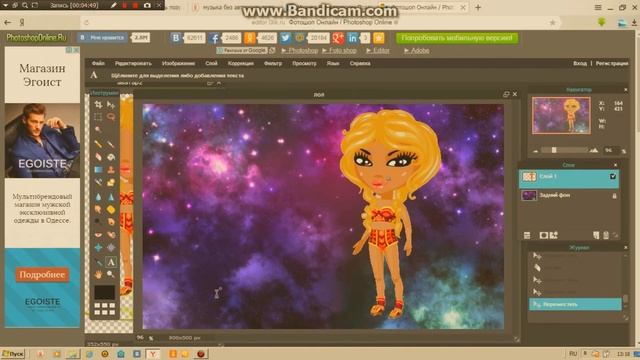Select the Sponge tool
The height and width of the screenshot is (360, 640).
(x=111, y=209)
